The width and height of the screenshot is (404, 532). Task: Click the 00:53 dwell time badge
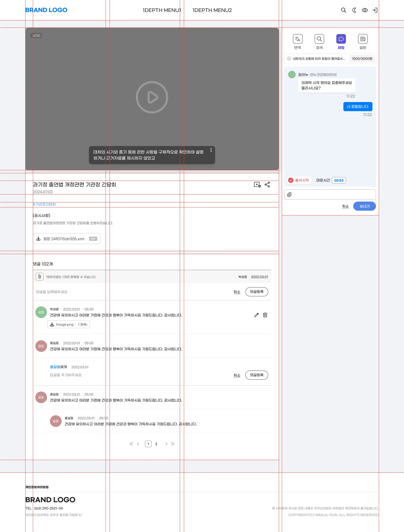(339, 180)
